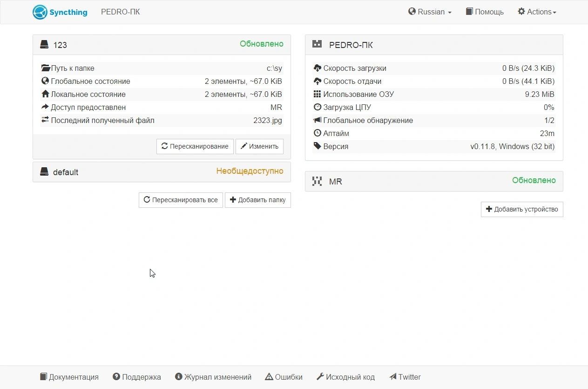Click the book icon beside Помощь
The height and width of the screenshot is (389, 588).
tap(469, 12)
